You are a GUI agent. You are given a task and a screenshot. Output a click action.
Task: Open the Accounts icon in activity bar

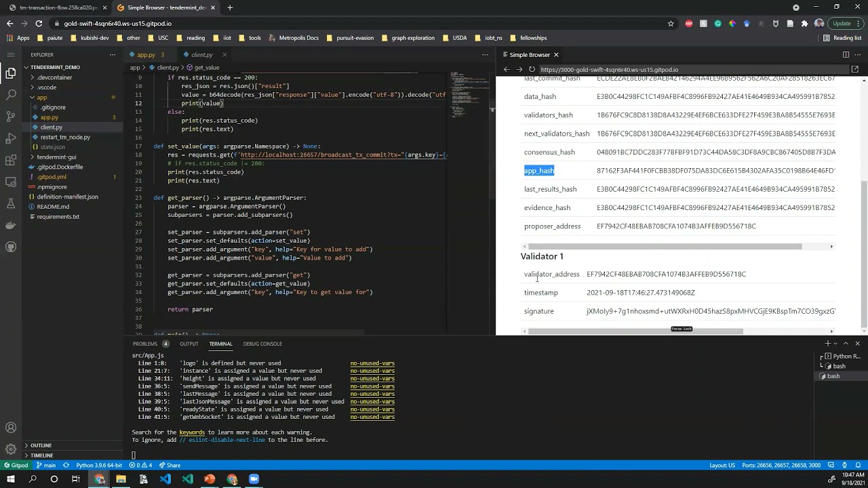pos(11,428)
